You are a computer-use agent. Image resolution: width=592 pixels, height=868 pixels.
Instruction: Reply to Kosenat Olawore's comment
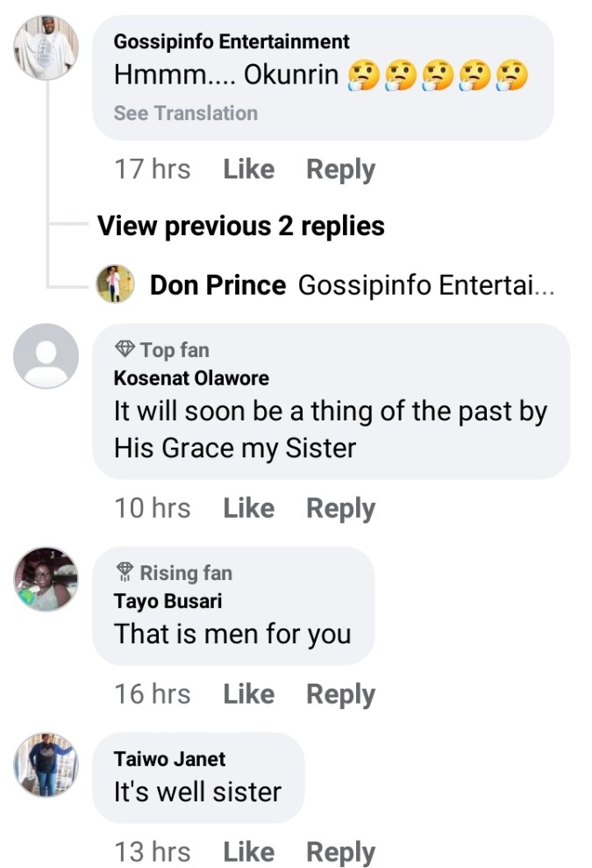coord(340,508)
